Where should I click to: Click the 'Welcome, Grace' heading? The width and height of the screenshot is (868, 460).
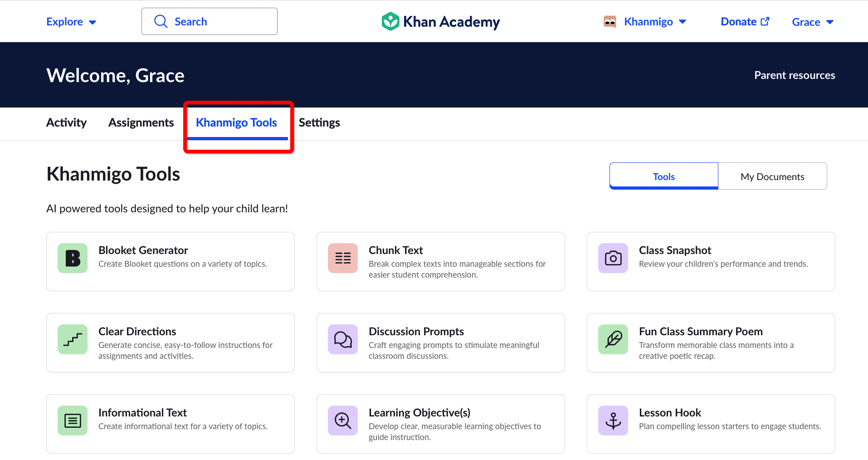115,75
